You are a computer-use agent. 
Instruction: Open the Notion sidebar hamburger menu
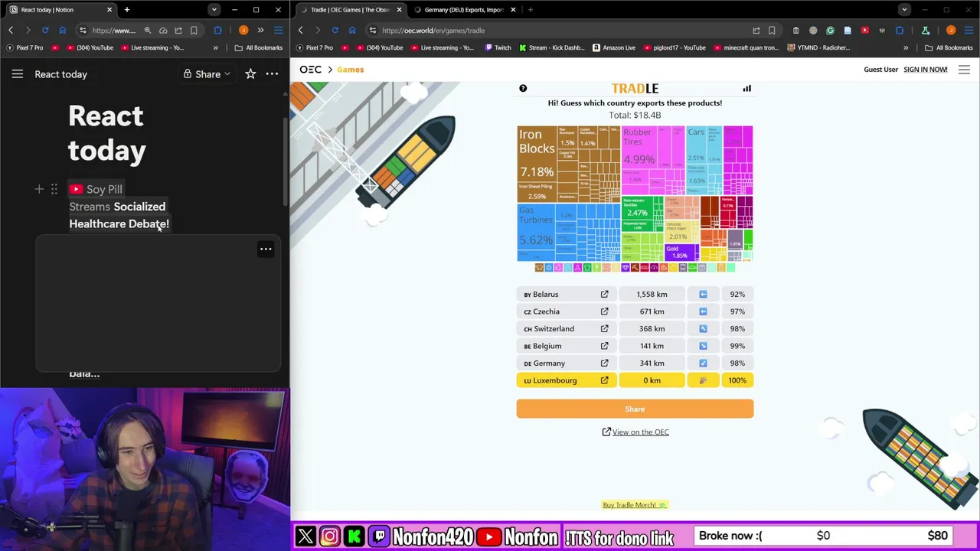point(17,74)
